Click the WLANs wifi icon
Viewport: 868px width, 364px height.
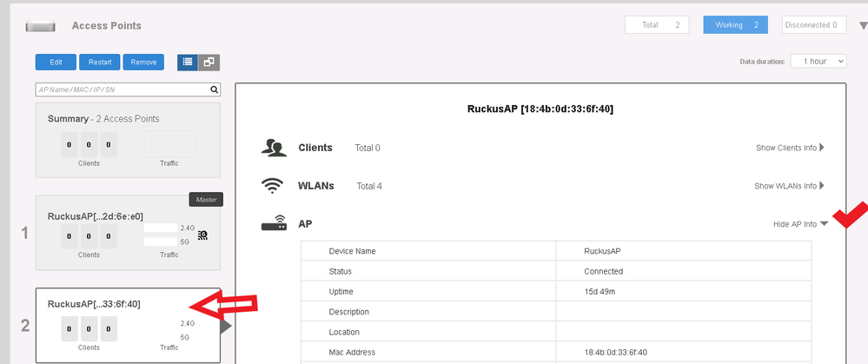(274, 186)
